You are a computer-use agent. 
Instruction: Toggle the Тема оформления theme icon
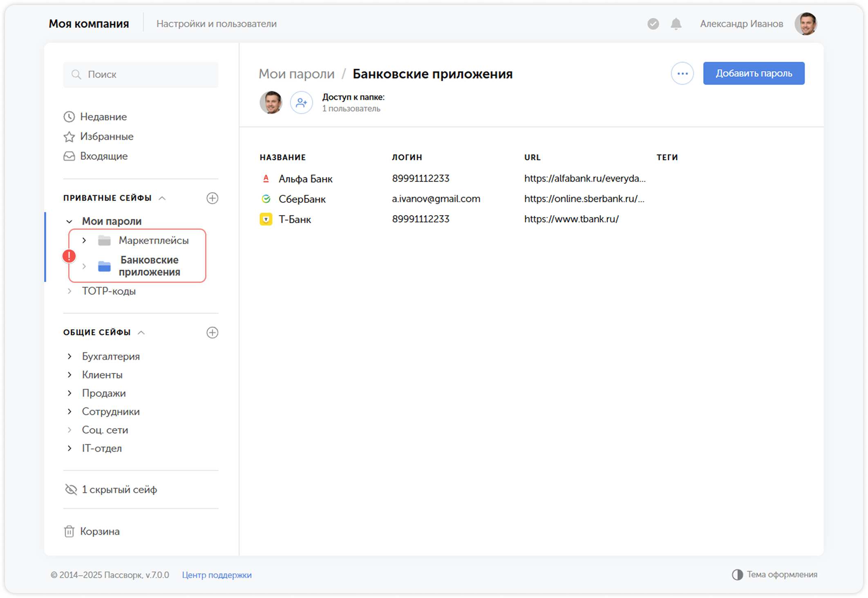[x=737, y=574]
